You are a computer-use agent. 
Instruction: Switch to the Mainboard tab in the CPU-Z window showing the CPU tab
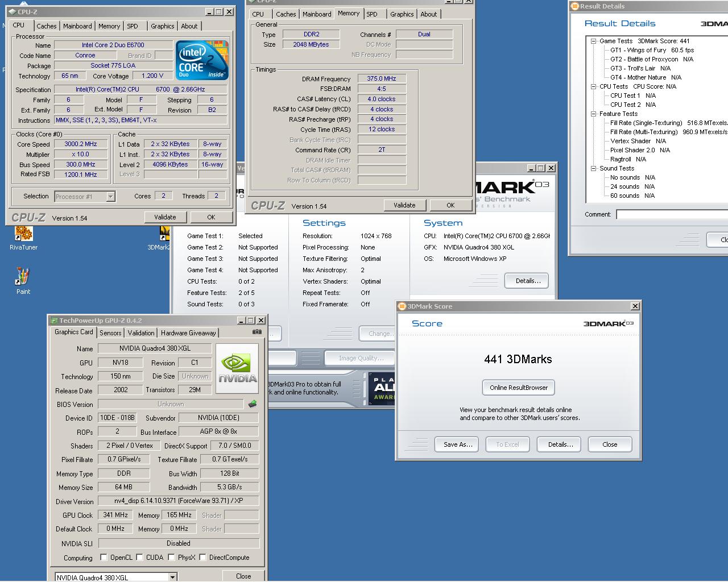[x=77, y=26]
